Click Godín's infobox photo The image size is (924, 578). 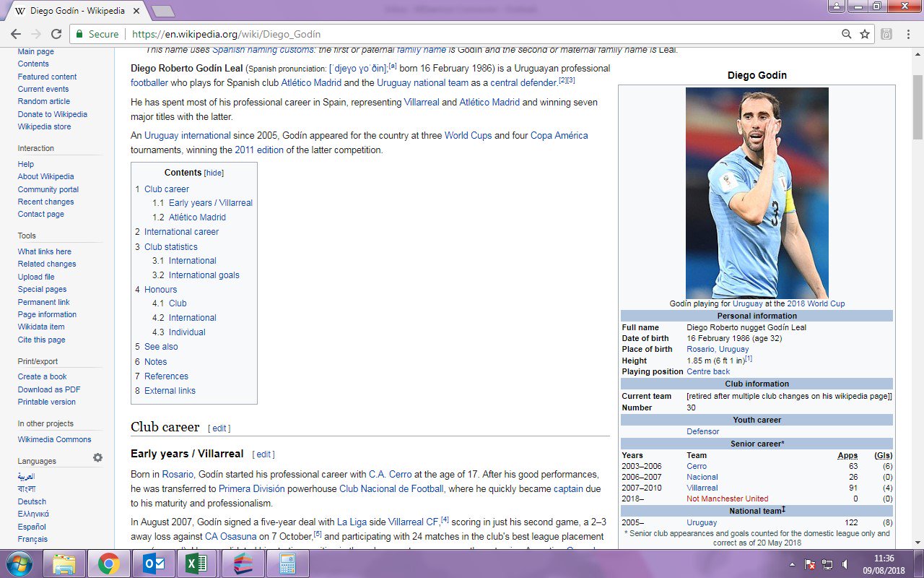tap(757, 193)
